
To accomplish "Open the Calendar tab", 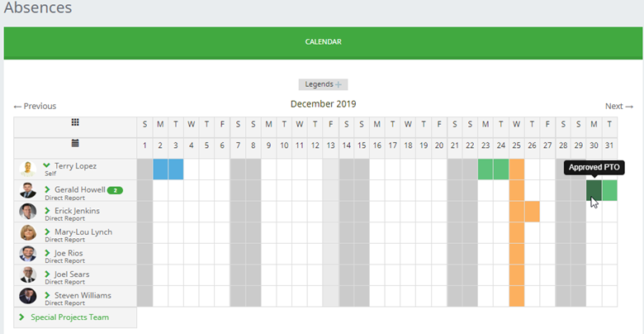I will click(x=323, y=41).
